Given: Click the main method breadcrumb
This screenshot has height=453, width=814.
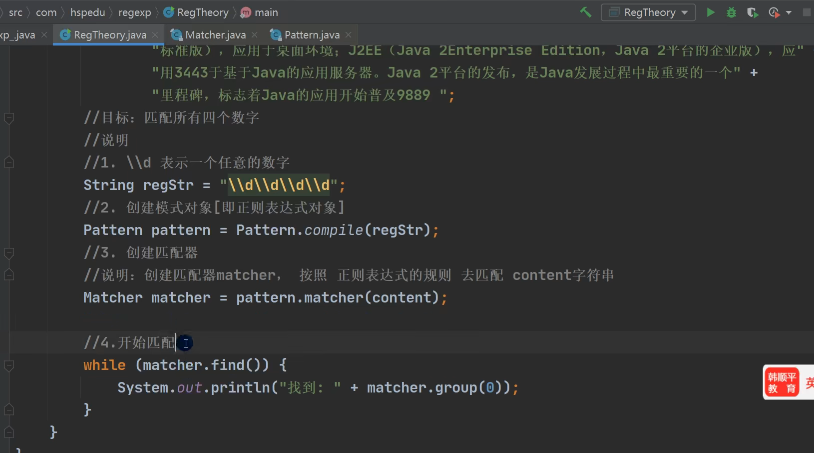Looking at the screenshot, I should coord(260,12).
